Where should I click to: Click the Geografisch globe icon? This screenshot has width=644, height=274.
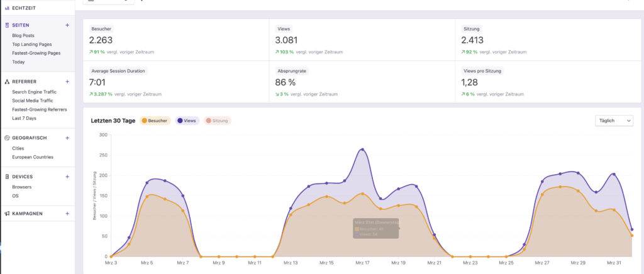click(6, 138)
